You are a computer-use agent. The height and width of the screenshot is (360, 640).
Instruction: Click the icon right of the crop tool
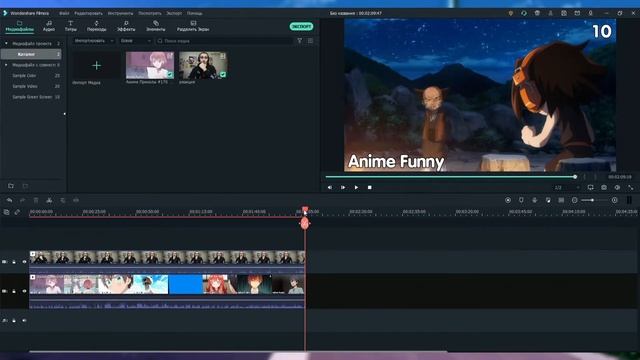pos(76,200)
